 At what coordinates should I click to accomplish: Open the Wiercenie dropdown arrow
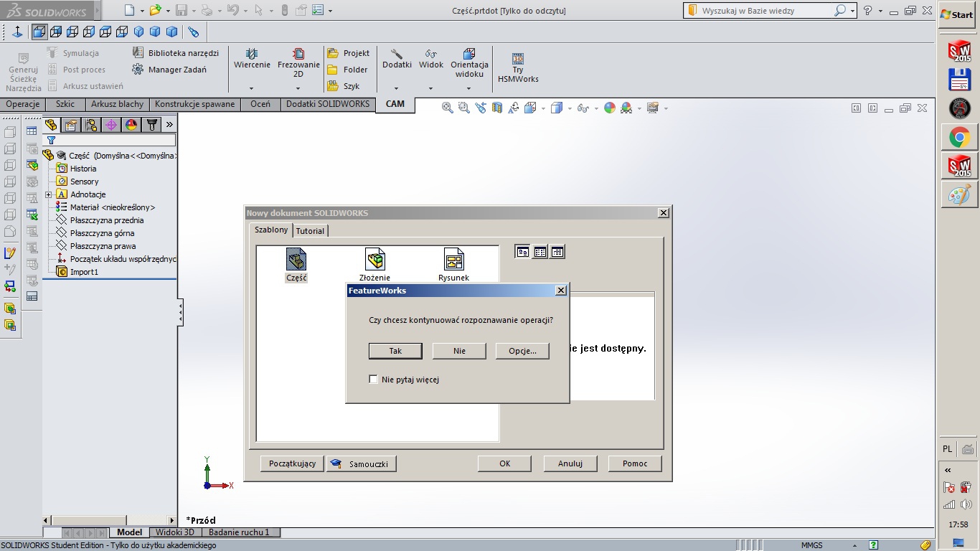pyautogui.click(x=252, y=88)
